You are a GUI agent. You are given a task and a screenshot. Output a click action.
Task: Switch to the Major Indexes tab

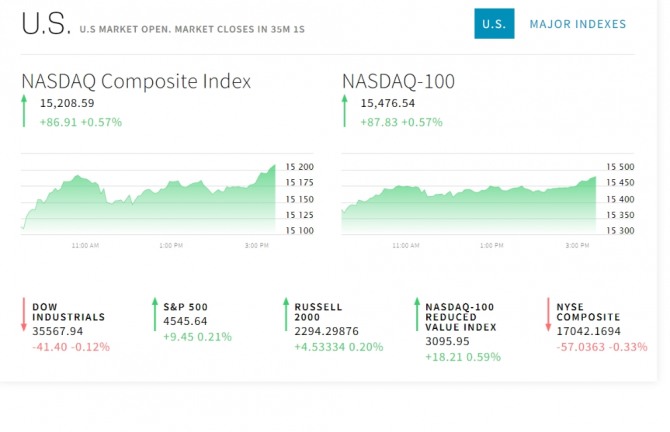[x=578, y=24]
